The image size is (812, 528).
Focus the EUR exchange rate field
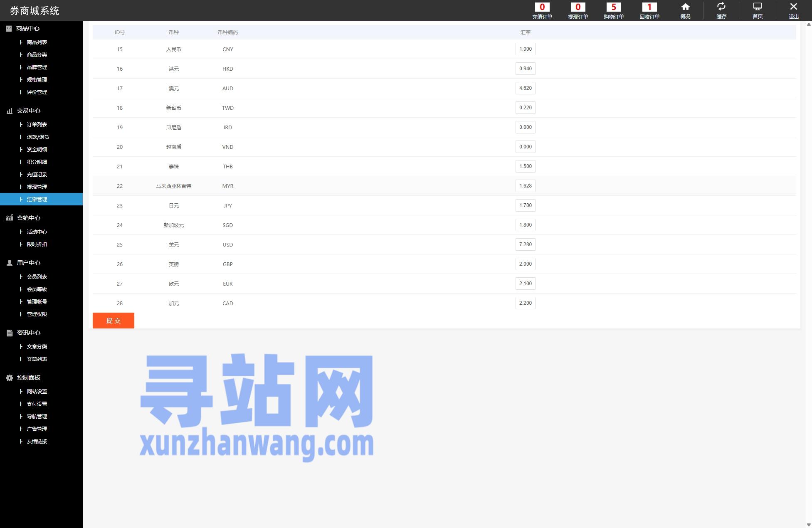click(526, 284)
